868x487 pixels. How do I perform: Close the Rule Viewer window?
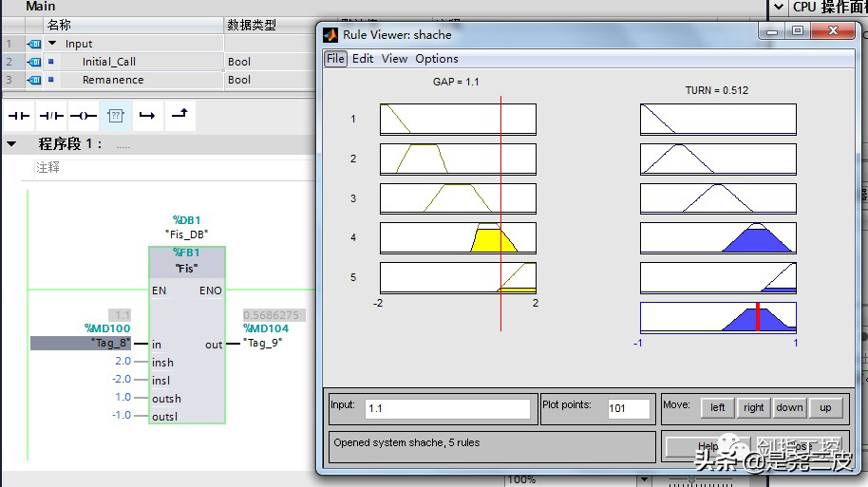tap(833, 31)
